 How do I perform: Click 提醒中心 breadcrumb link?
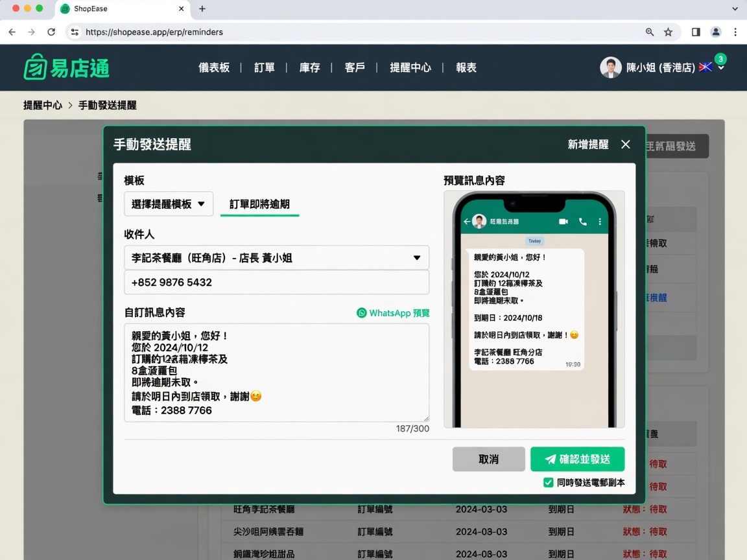(43, 105)
